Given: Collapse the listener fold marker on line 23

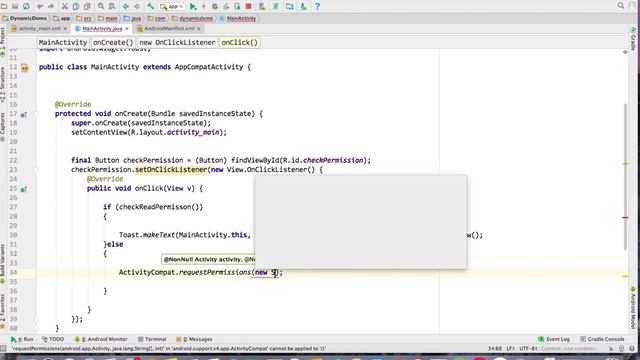Looking at the screenshot, I should tap(36, 170).
